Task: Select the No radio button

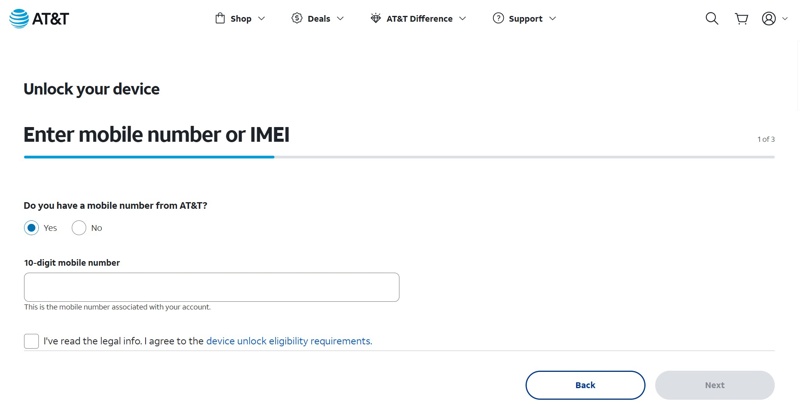Action: pos(79,228)
